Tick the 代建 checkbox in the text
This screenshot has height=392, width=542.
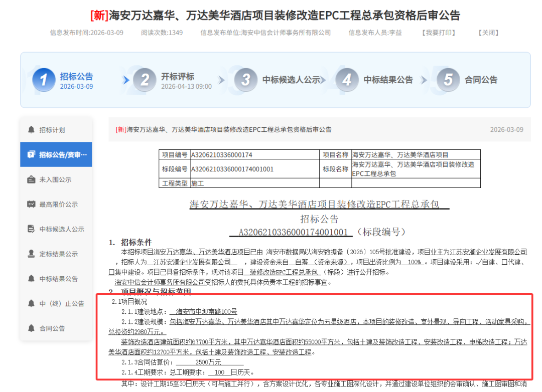503,262
